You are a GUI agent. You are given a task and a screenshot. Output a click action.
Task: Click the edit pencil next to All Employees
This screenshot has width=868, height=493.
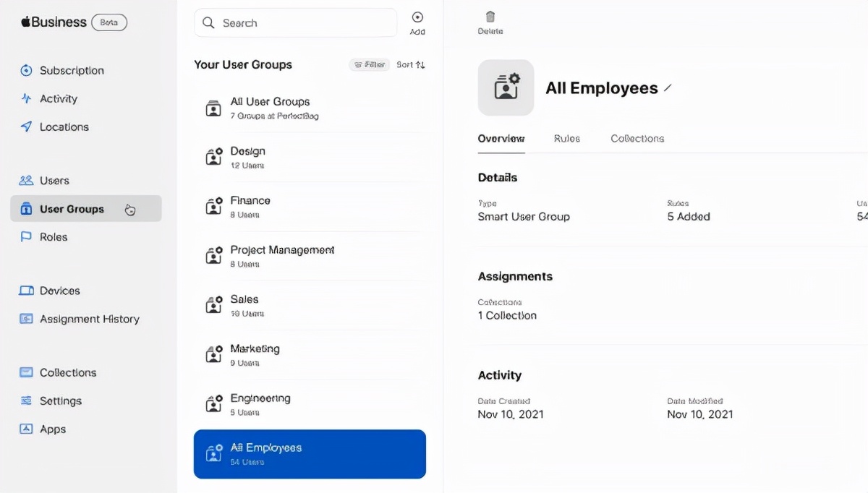point(667,87)
